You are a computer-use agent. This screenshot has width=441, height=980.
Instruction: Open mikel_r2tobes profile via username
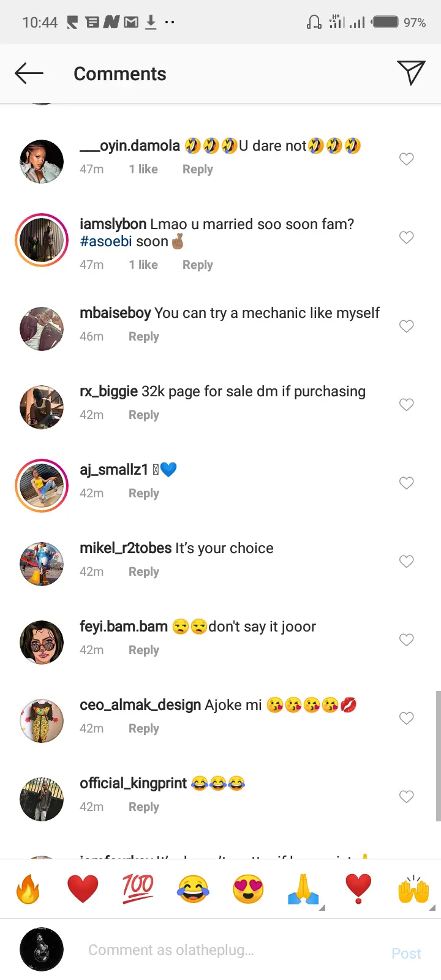click(x=126, y=548)
